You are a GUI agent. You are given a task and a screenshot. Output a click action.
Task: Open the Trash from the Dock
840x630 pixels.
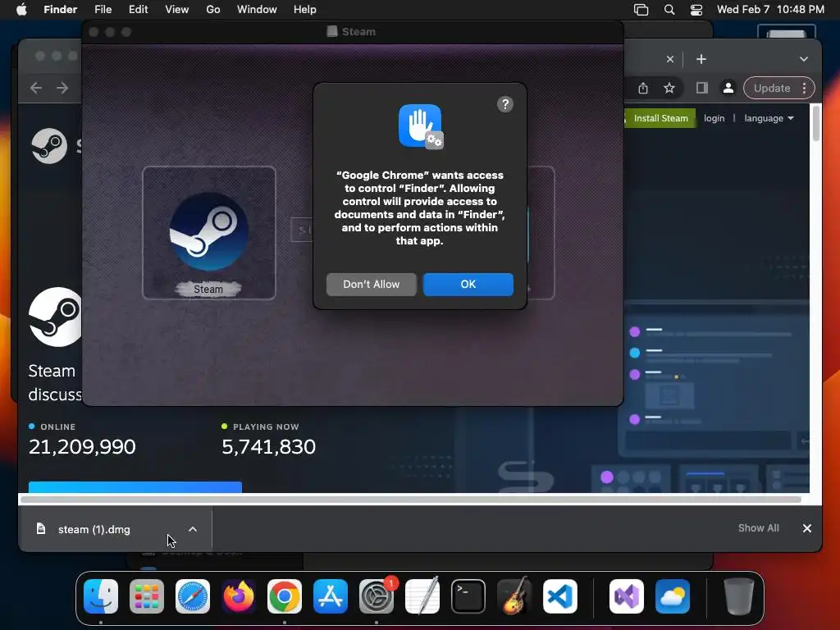pyautogui.click(x=739, y=596)
